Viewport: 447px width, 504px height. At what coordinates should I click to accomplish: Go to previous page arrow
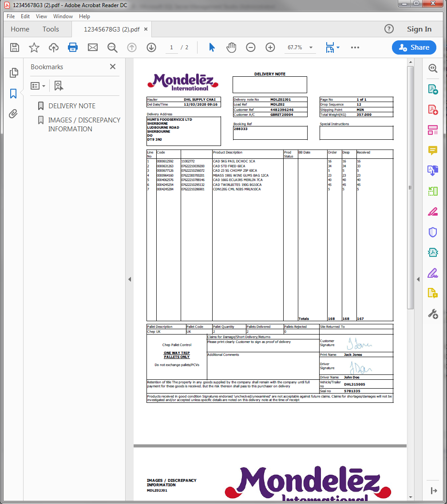132,47
